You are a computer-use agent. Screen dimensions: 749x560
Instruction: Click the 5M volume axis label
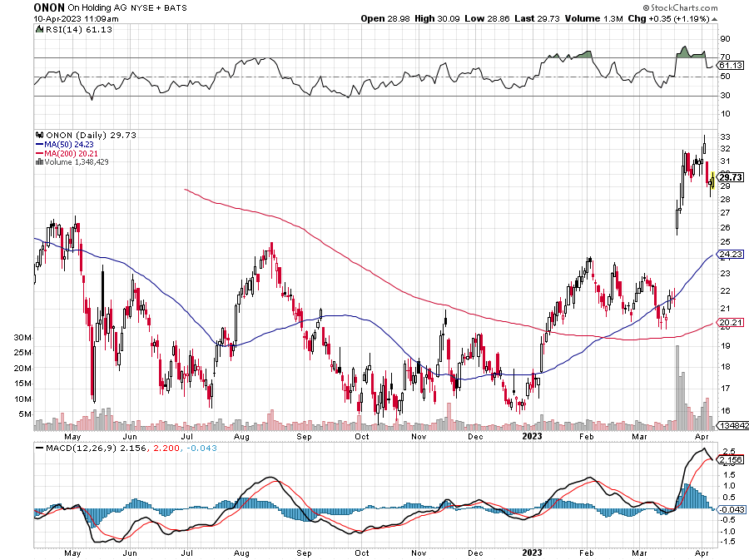click(x=25, y=414)
